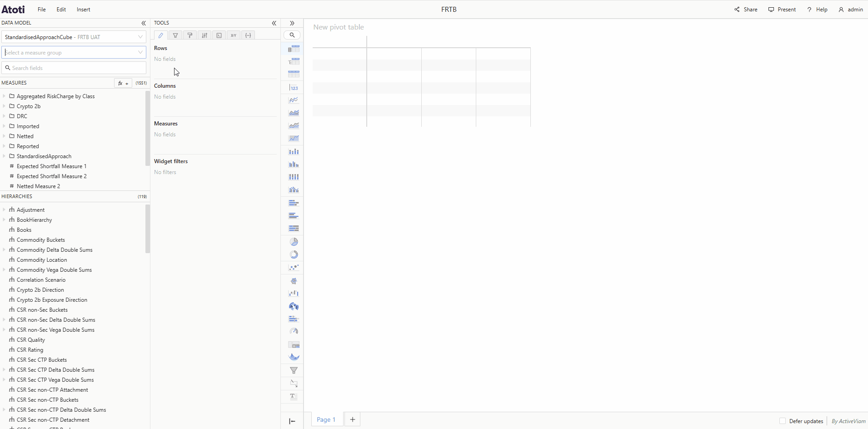
Task: Choose the pie chart widget type
Action: [294, 241]
